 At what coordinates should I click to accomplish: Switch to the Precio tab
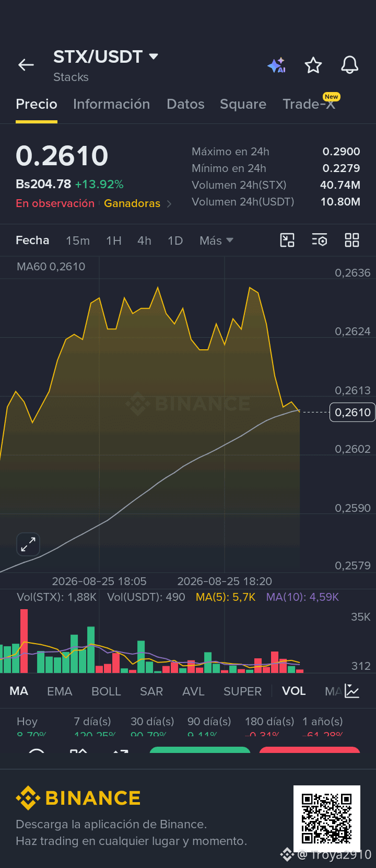coord(37,104)
